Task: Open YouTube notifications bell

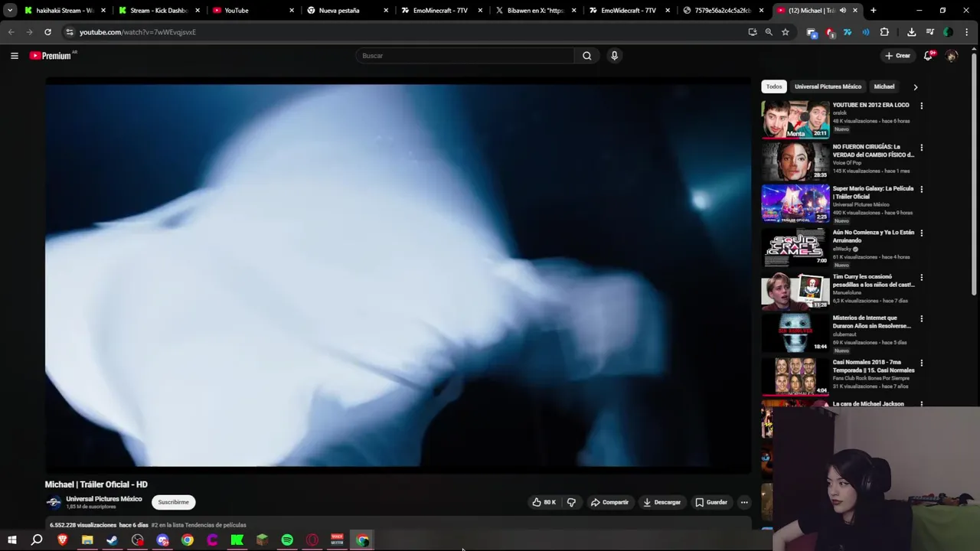Action: (928, 56)
